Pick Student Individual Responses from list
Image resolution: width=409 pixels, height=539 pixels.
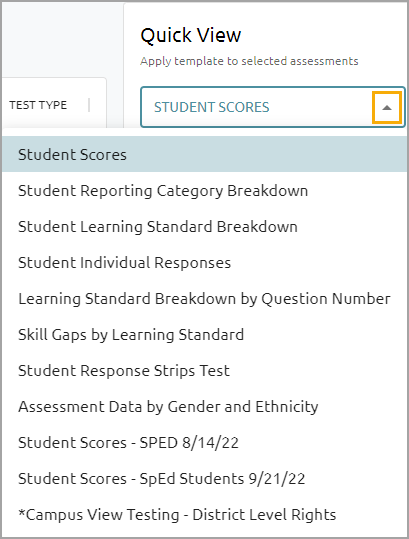pos(204,263)
